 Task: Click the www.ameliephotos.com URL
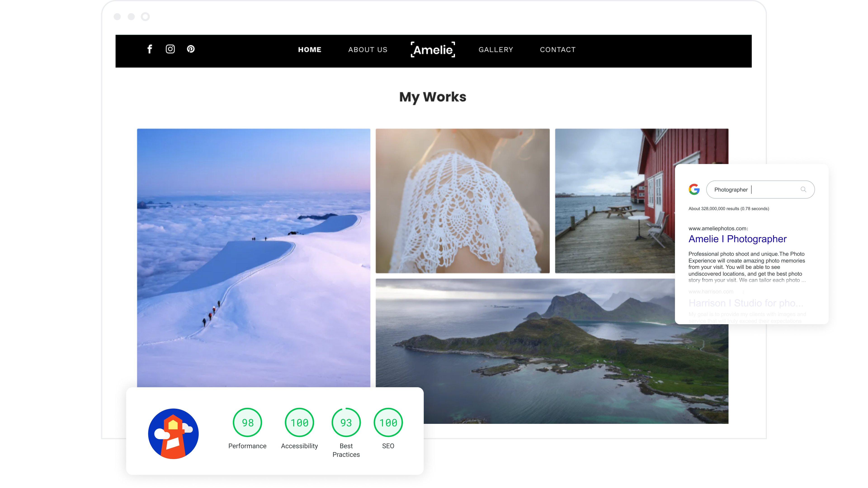point(717,228)
